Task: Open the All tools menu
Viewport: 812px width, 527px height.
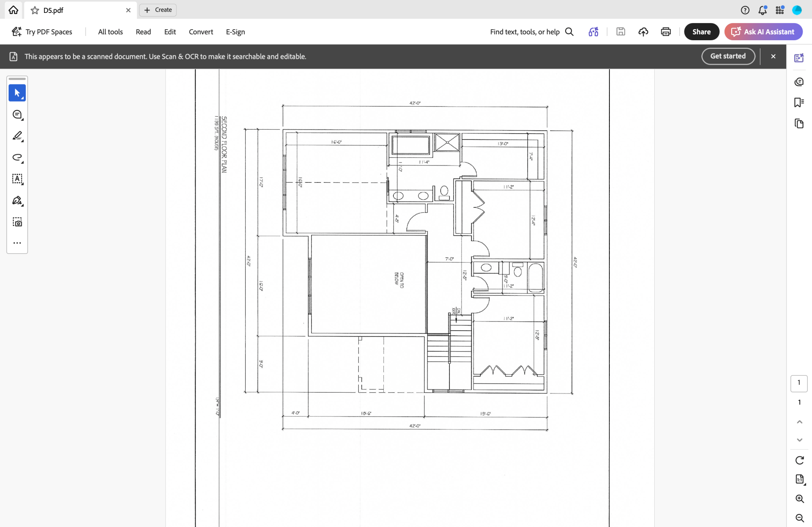Action: [x=110, y=32]
